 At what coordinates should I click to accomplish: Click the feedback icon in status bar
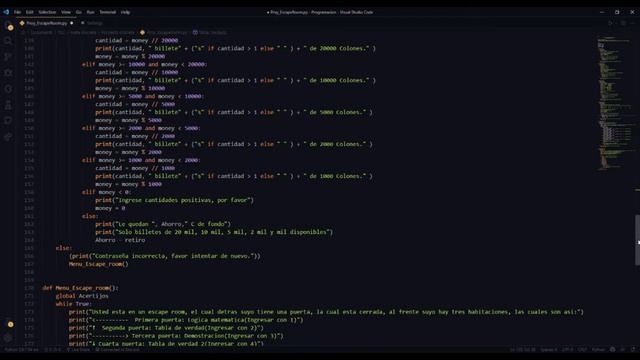tap(623, 350)
